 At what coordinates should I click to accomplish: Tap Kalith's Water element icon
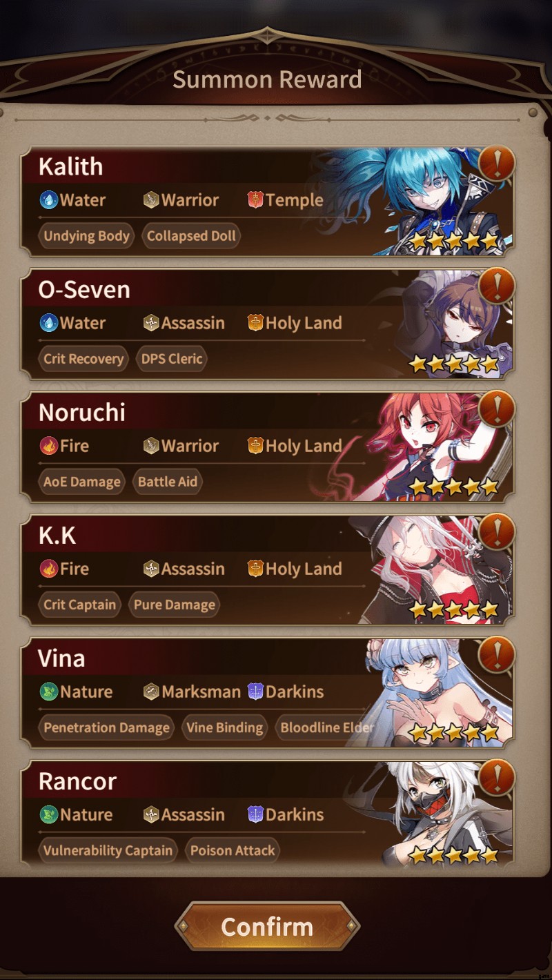(x=49, y=200)
